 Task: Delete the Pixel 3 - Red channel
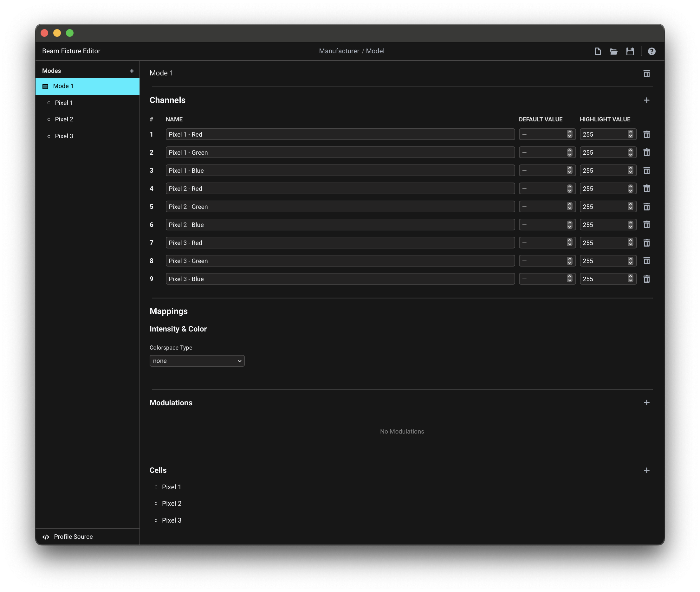coord(647,243)
